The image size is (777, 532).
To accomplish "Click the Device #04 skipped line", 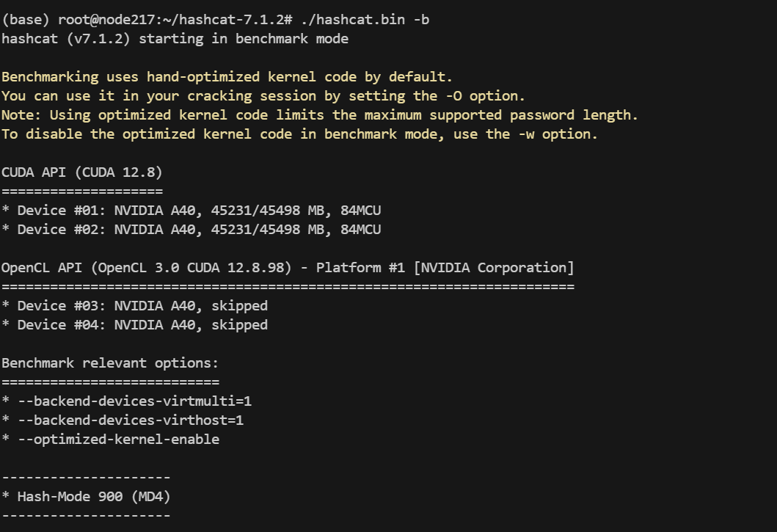I will pyautogui.click(x=134, y=325).
